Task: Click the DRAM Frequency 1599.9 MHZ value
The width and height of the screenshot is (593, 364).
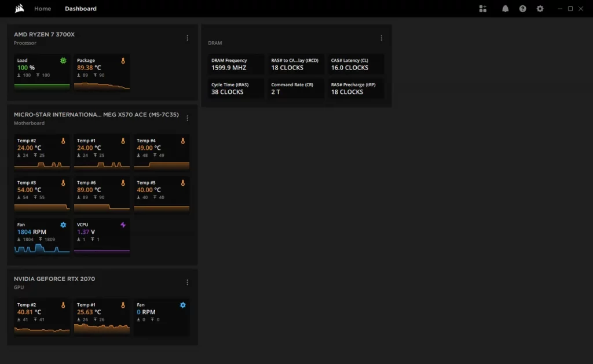Action: click(229, 68)
